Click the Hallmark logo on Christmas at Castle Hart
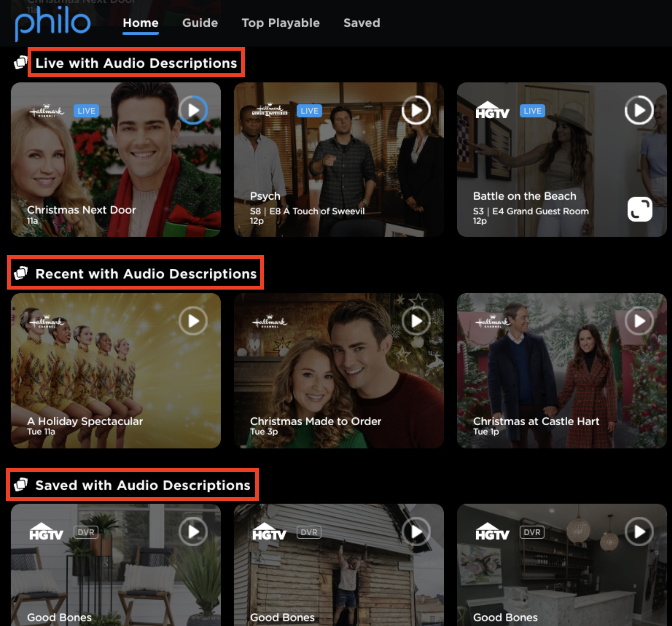This screenshot has height=626, width=672. pos(493,322)
